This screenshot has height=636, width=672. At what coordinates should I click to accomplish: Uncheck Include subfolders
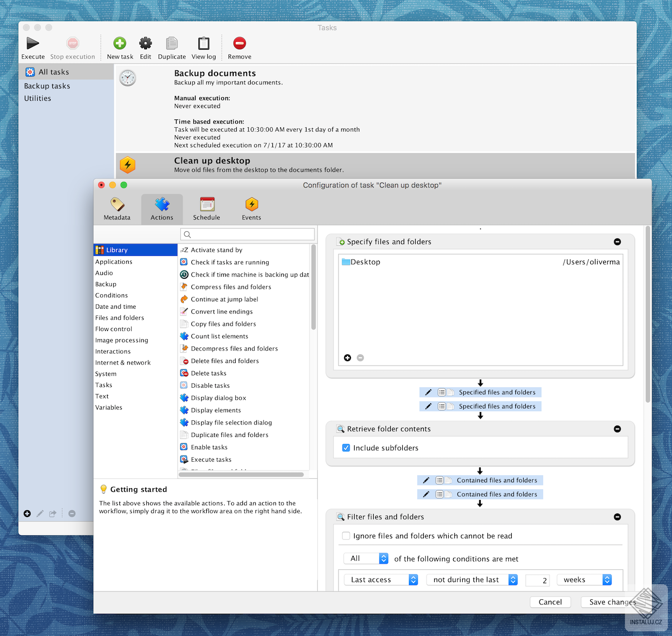(x=346, y=448)
